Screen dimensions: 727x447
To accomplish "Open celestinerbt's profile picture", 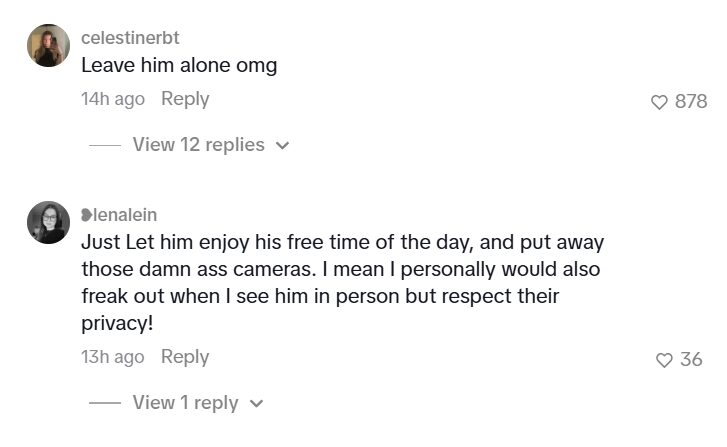I will (48, 45).
